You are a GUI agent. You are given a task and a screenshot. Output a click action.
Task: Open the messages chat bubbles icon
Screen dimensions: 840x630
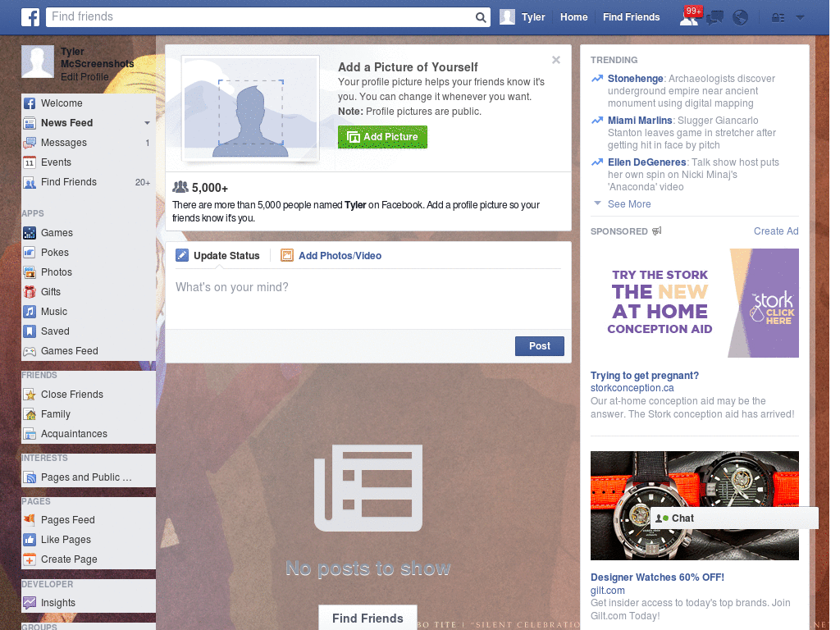[714, 18]
